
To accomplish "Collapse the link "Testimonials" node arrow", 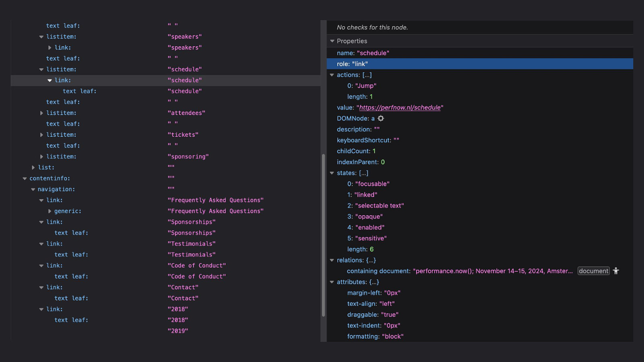I will pos(41,244).
